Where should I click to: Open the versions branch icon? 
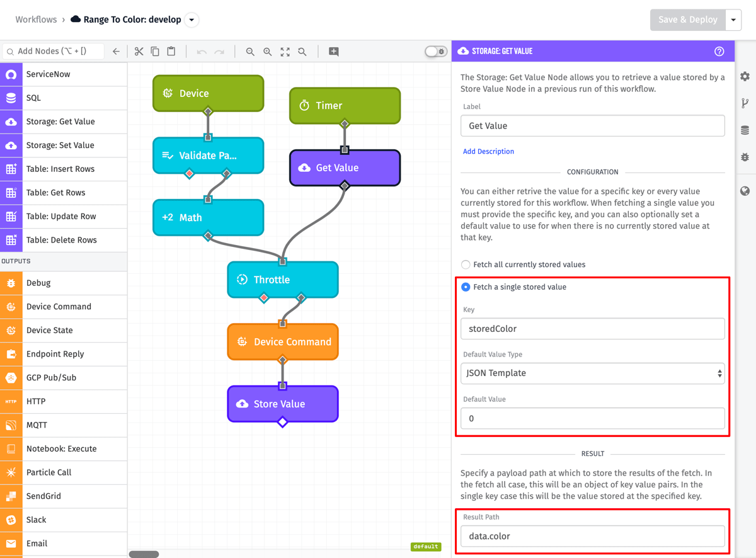[745, 103]
